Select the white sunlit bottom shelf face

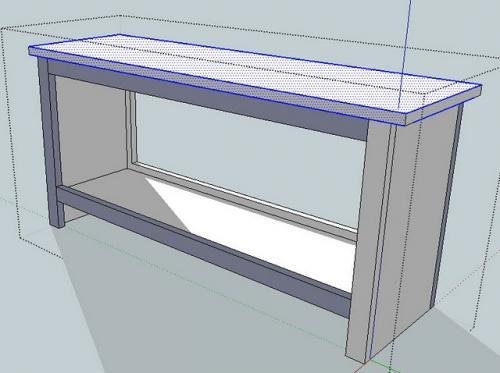267,233
